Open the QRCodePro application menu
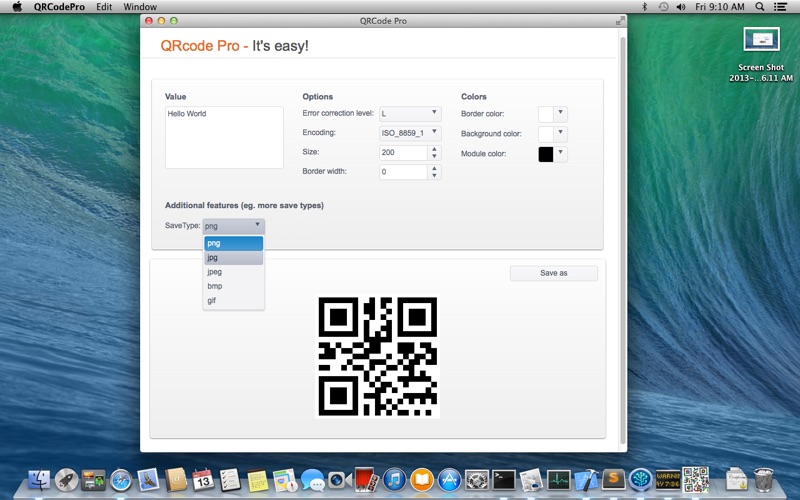Image resolution: width=800 pixels, height=500 pixels. tap(59, 7)
